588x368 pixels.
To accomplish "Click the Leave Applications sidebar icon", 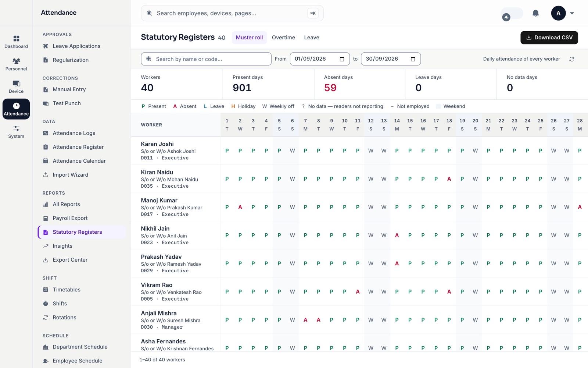I will pyautogui.click(x=46, y=46).
